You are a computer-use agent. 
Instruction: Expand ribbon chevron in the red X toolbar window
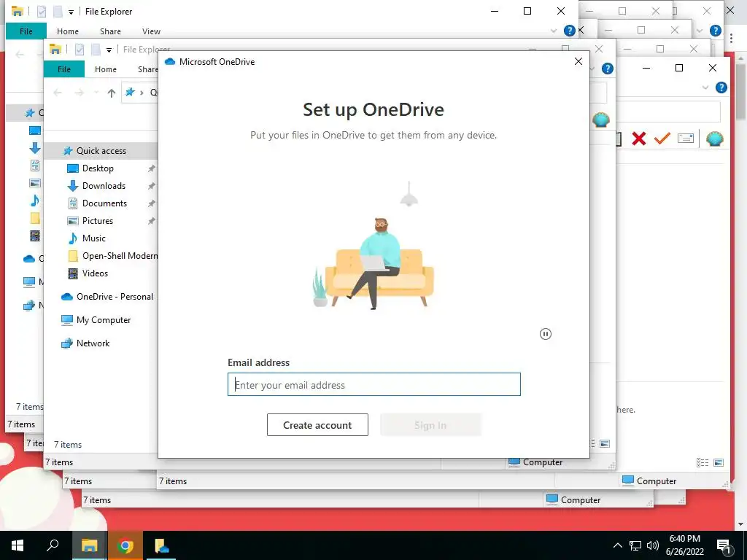(x=705, y=87)
